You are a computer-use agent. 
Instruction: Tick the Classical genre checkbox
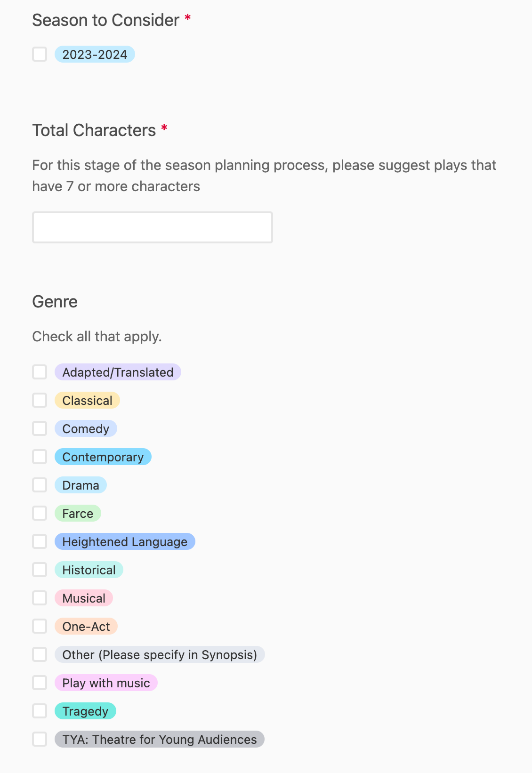point(40,400)
